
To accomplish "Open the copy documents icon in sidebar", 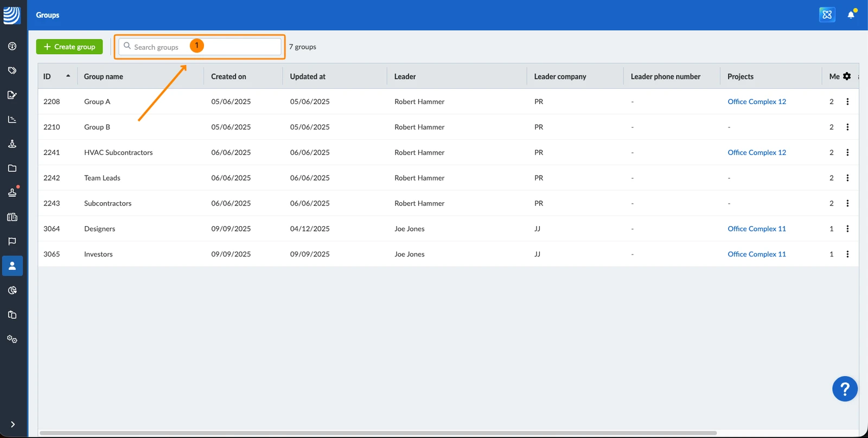I will [x=12, y=315].
